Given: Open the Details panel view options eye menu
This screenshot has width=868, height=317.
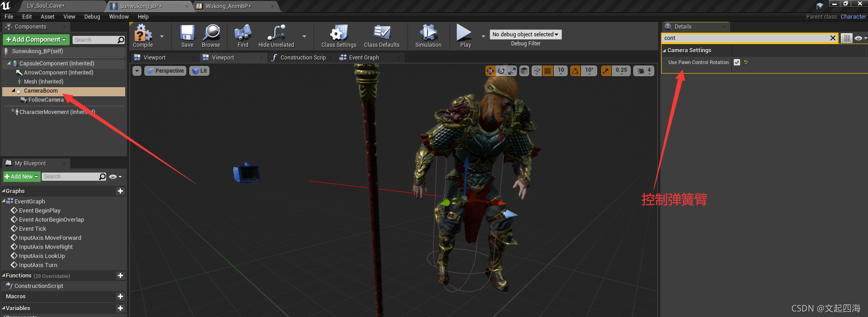Looking at the screenshot, I should (860, 38).
